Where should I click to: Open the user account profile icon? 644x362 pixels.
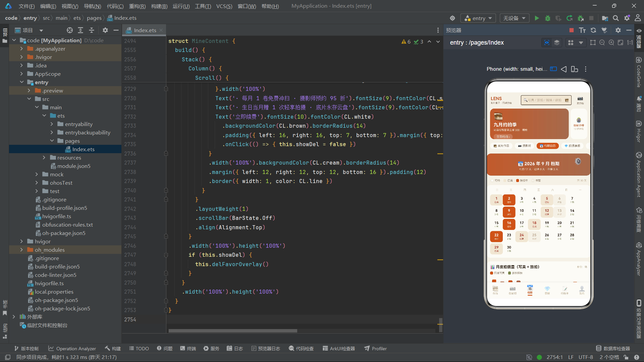pyautogui.click(x=638, y=18)
